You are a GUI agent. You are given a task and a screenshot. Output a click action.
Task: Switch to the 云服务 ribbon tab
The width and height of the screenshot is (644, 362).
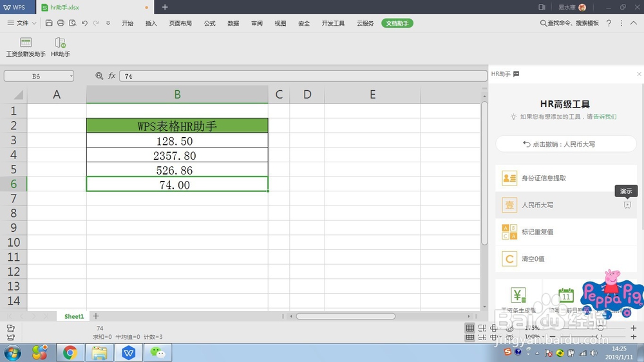coord(365,23)
